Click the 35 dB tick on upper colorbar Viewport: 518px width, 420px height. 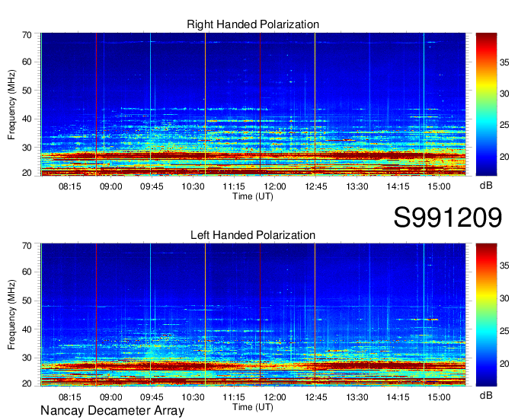point(504,62)
